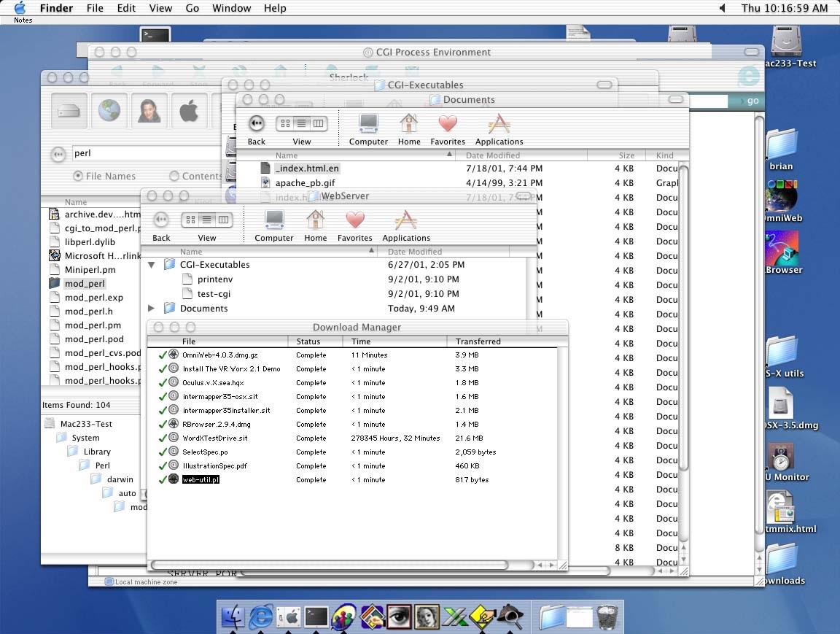The height and width of the screenshot is (634, 840).
Task: Click the Sherlock search field containing perl
Action: coord(146,154)
